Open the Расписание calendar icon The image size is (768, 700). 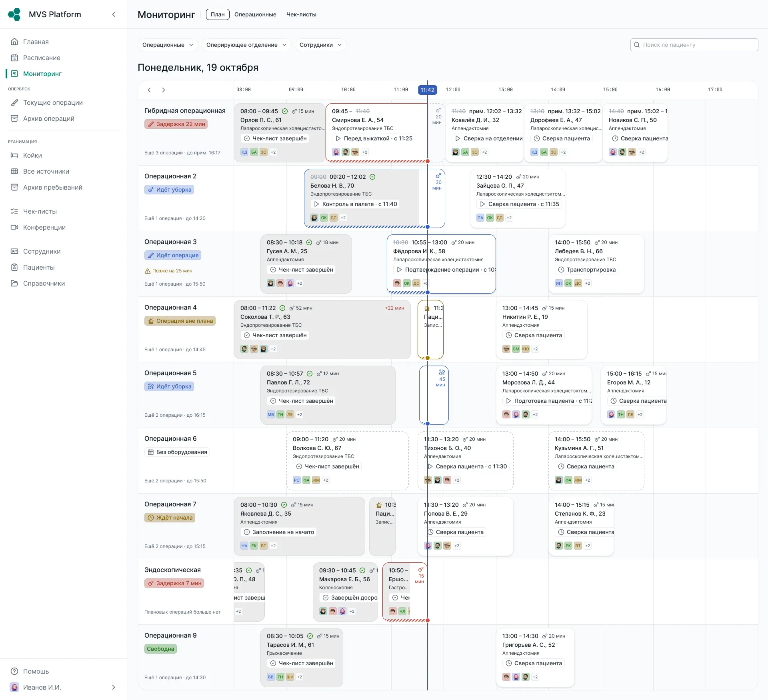(14, 58)
